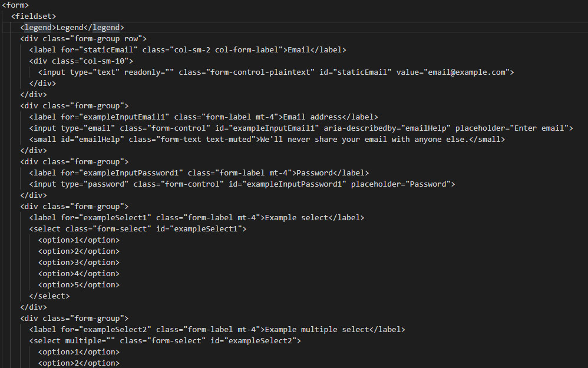Viewport: 588px width, 368px height.
Task: Click the staticEmail label line
Action: point(187,50)
